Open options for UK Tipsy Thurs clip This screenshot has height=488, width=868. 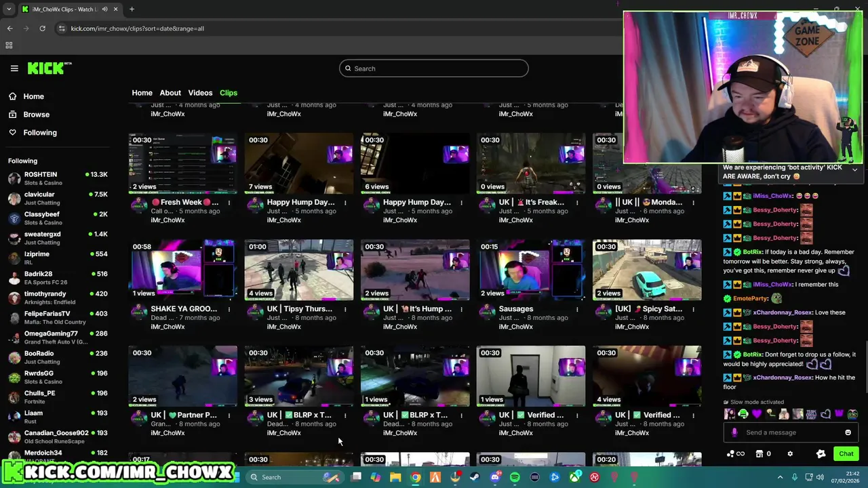pyautogui.click(x=345, y=309)
